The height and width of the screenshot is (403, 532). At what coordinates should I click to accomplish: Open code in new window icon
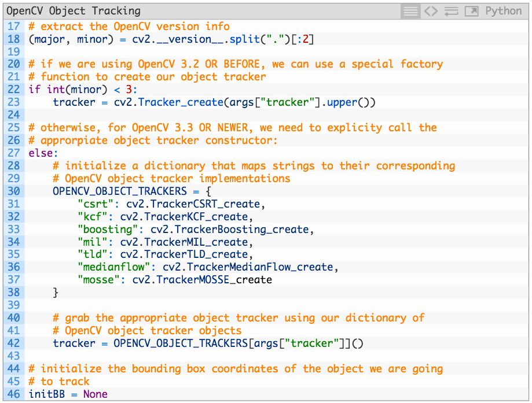coord(472,11)
